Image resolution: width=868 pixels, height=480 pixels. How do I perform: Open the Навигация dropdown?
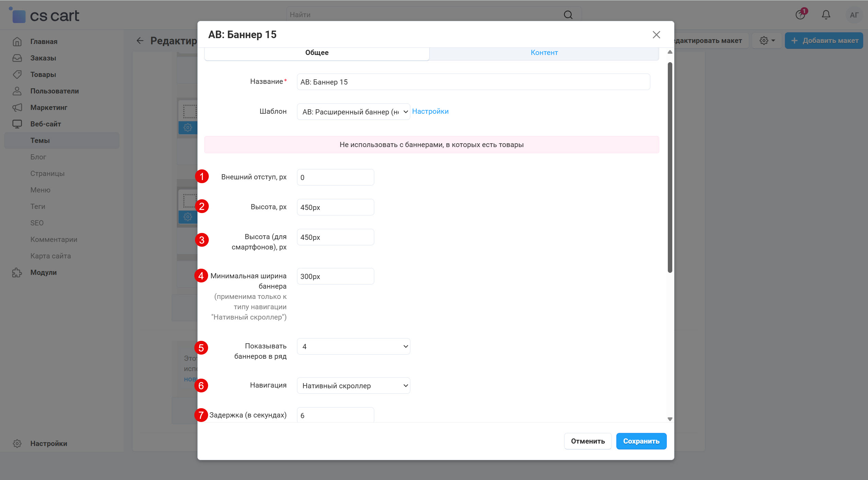(353, 386)
